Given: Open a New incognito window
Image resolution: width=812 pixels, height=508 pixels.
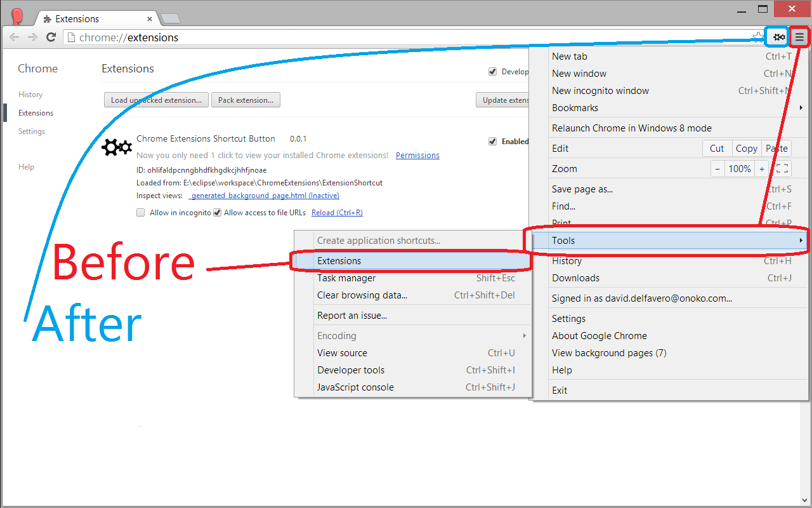Looking at the screenshot, I should (x=669, y=91).
